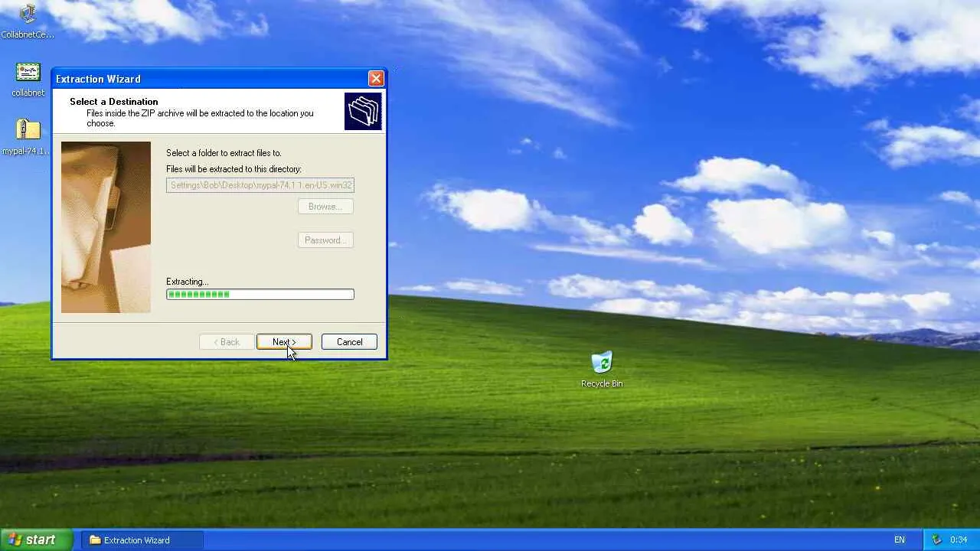This screenshot has height=551, width=980.
Task: Click Next in the Extraction Wizard
Action: (284, 342)
